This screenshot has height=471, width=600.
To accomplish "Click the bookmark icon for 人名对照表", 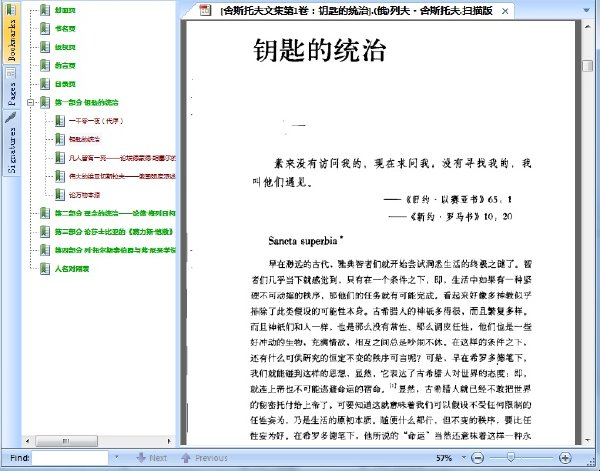I will point(45,269).
